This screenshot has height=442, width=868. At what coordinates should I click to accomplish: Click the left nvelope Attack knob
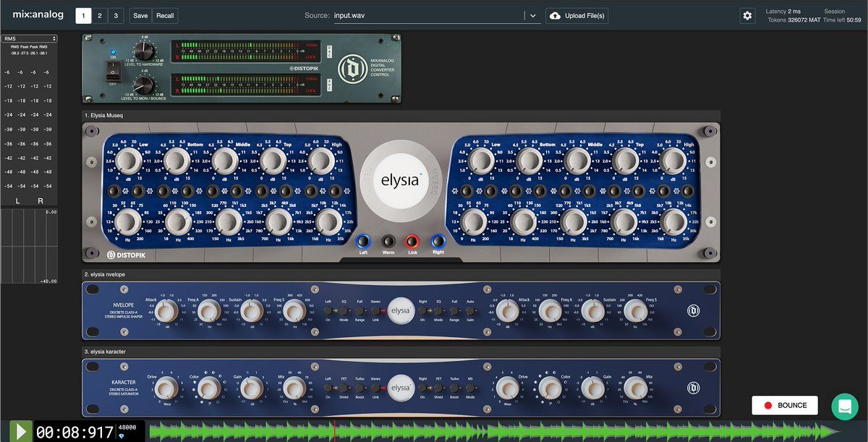point(167,312)
